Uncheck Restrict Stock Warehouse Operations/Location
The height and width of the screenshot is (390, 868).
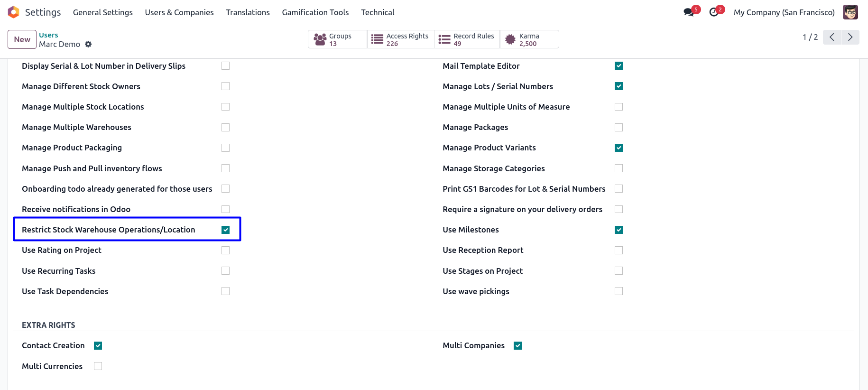tap(225, 230)
